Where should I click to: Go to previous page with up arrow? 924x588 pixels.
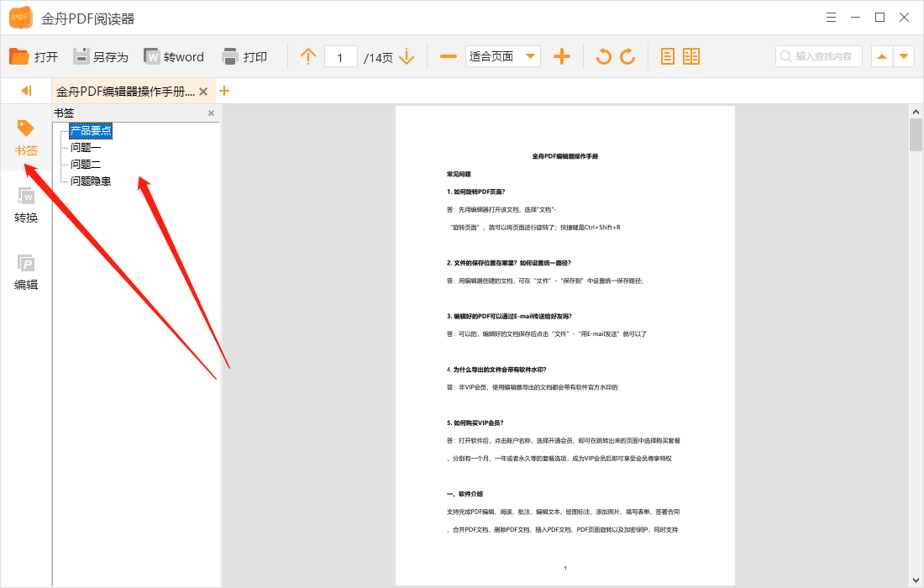click(x=308, y=55)
